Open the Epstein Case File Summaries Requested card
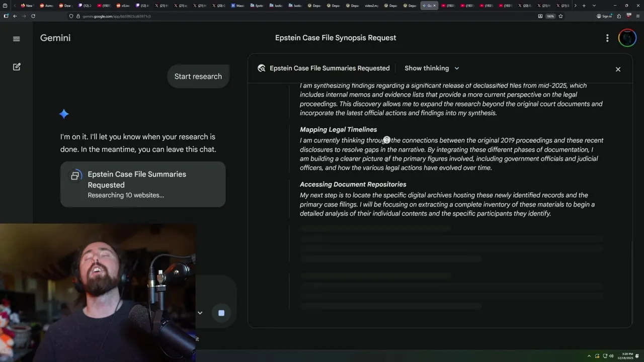644x362 pixels. [143, 184]
